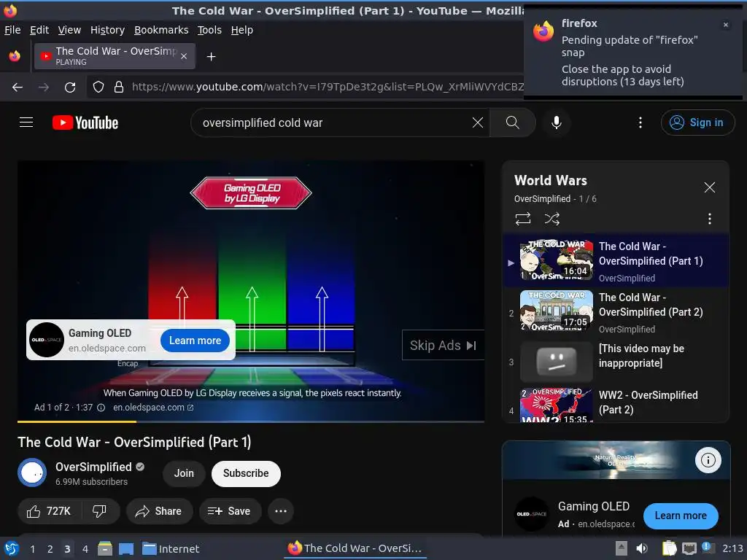Open the ad info circle icon

tap(101, 408)
